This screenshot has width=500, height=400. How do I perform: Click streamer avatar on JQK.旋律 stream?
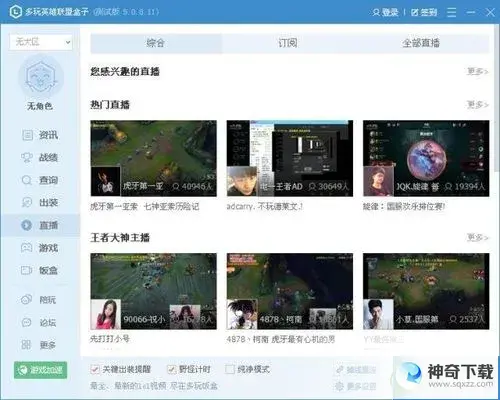pyautogui.click(x=379, y=181)
